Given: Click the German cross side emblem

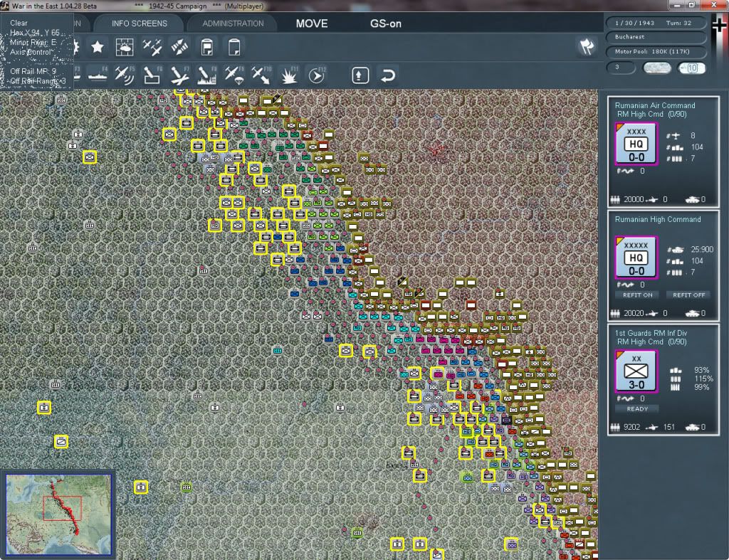Looking at the screenshot, I should (719, 25).
